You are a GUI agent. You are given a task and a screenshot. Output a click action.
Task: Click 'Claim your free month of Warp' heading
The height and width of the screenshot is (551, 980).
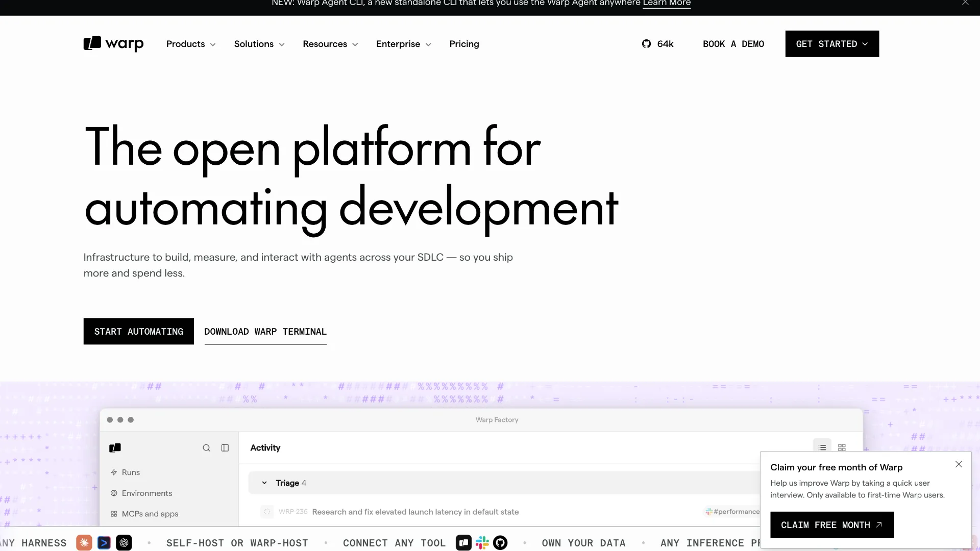pyautogui.click(x=837, y=467)
